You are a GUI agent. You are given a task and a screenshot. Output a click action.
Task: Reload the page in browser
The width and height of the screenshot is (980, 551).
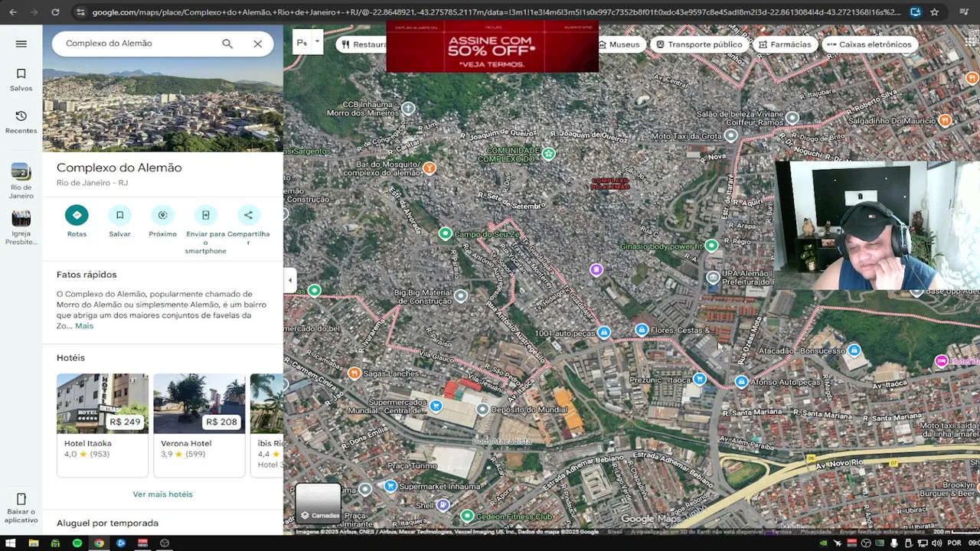[x=55, y=12]
